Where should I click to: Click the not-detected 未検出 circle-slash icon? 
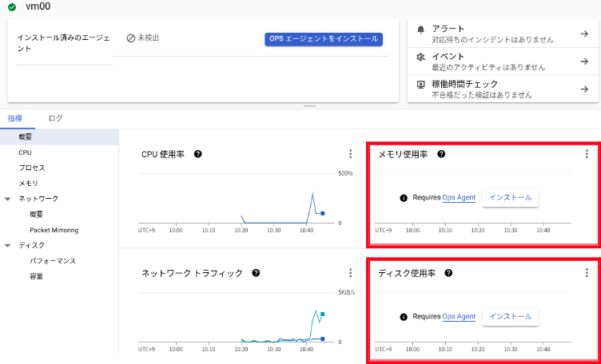[131, 38]
